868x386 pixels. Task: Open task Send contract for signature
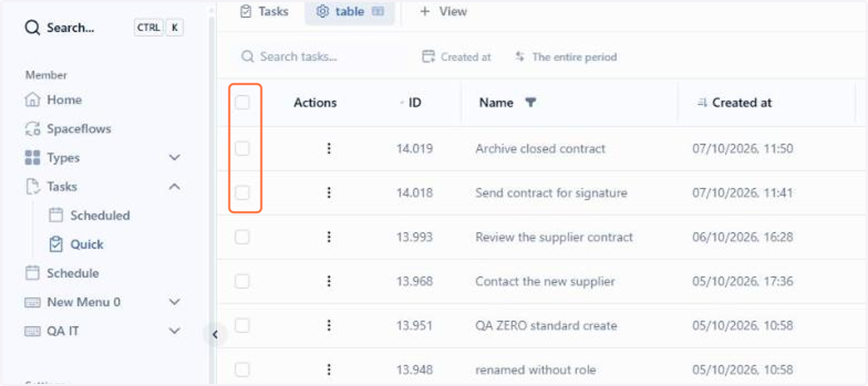tap(551, 193)
